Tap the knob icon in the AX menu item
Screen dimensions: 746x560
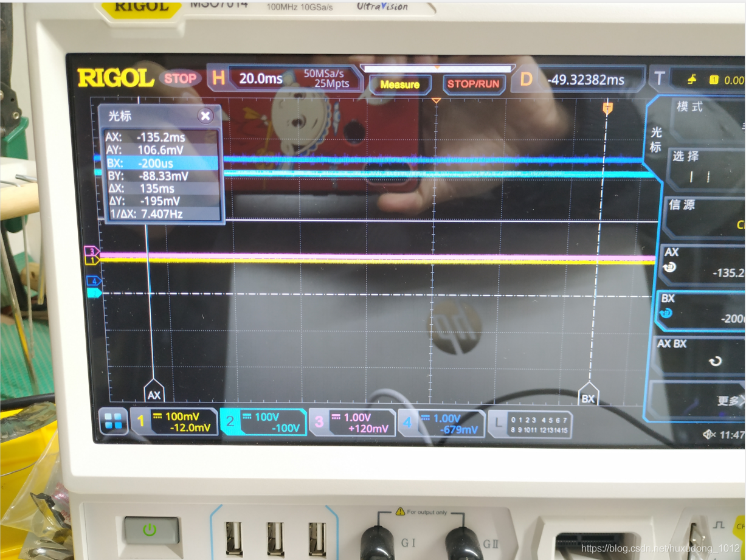click(x=670, y=267)
